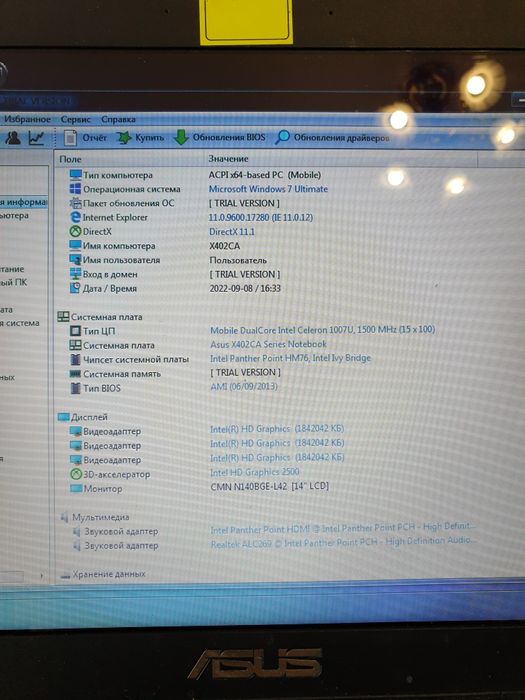The width and height of the screenshot is (525, 700).
Task: Click the Тип BIOS icon
Action: [x=75, y=388]
